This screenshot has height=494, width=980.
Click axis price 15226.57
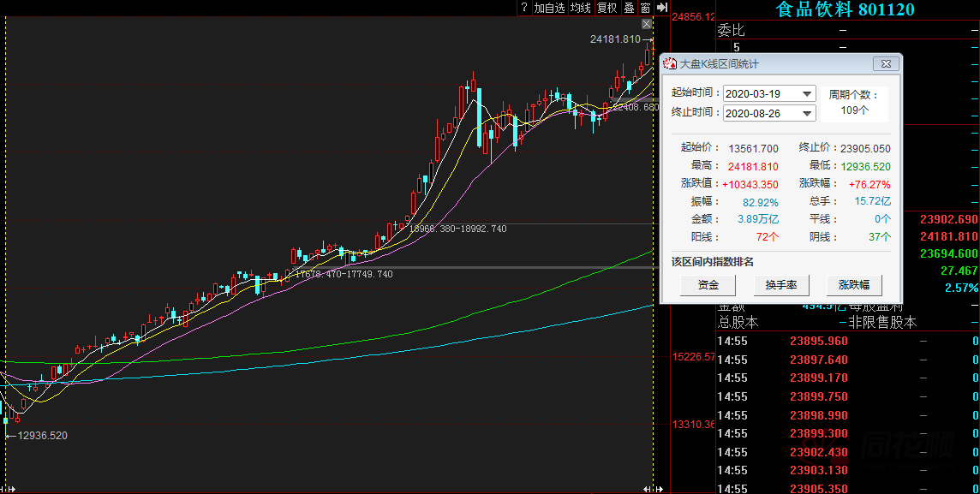click(x=693, y=357)
